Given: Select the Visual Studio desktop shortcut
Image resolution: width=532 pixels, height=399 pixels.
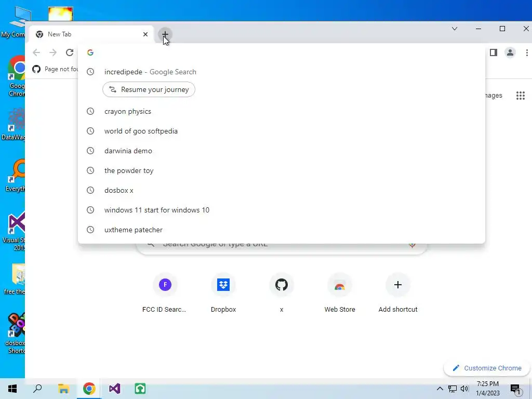Looking at the screenshot, I should pyautogui.click(x=15, y=232).
